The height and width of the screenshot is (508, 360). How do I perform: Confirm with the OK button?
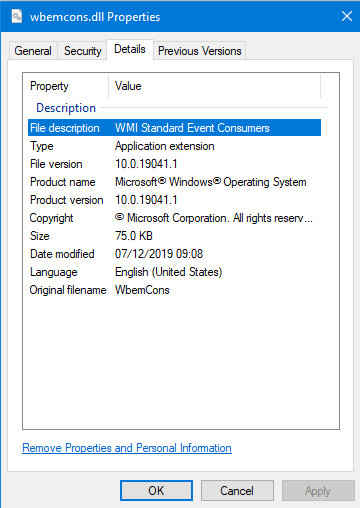pyautogui.click(x=156, y=490)
